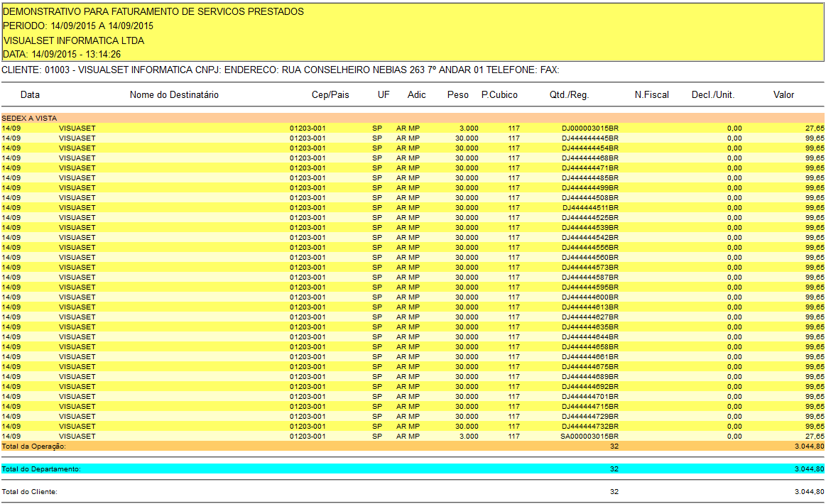Select tracking code DJ444444635BR
Viewport: 826px width, 504px height.
point(590,327)
